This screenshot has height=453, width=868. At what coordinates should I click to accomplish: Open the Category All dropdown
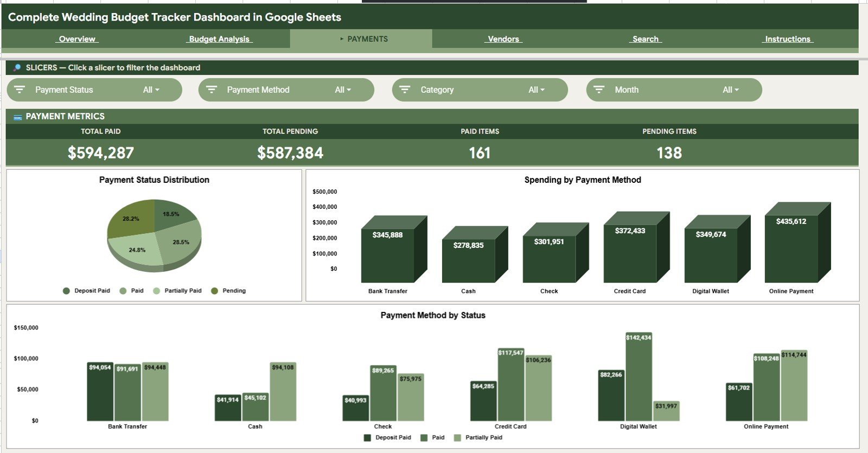(537, 90)
